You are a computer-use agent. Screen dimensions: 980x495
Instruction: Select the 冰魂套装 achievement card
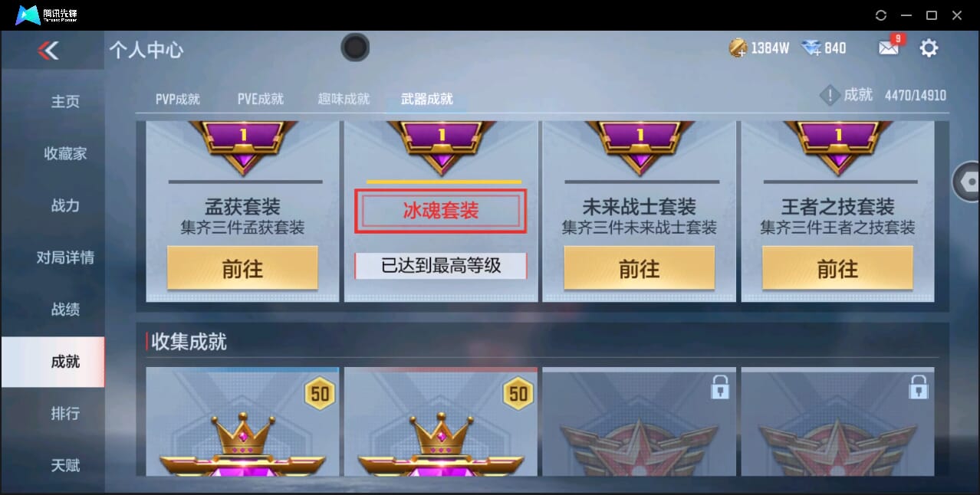tap(440, 211)
